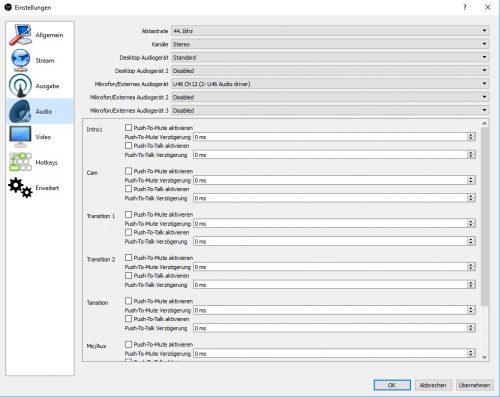Toggle Push-To-Mute for Transition 2
Viewport: 500px width, 397px height.
tap(128, 258)
